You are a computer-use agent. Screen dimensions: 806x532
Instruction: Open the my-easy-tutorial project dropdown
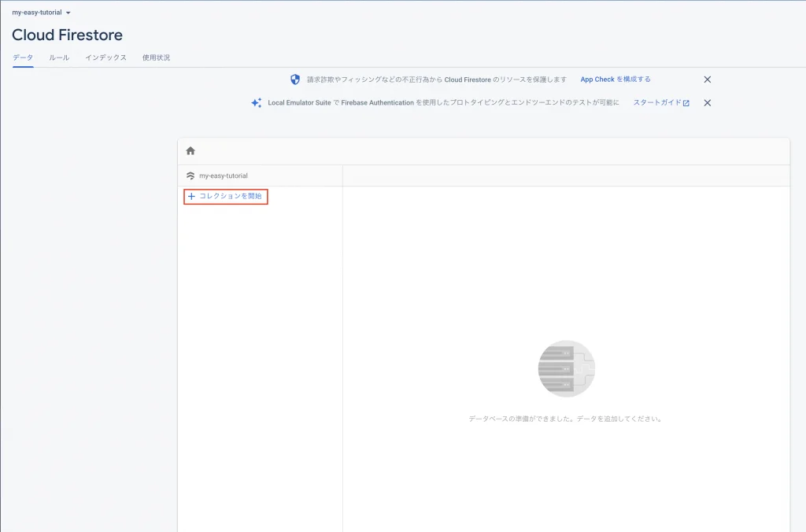pyautogui.click(x=41, y=13)
